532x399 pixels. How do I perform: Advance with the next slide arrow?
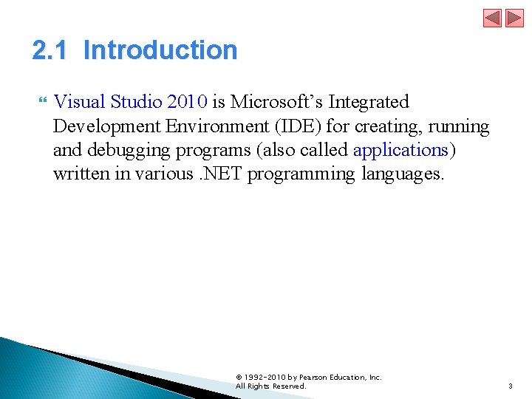[514, 18]
